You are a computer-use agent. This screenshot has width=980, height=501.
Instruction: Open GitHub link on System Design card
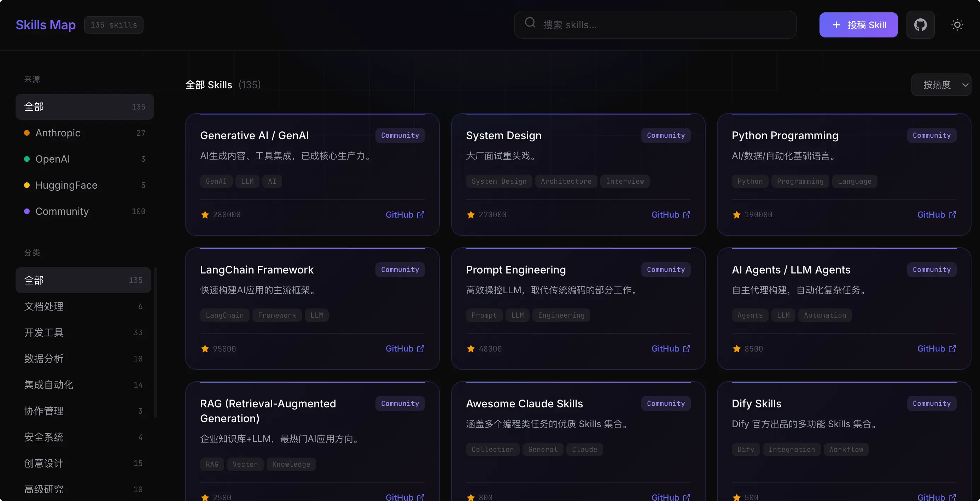[671, 215]
